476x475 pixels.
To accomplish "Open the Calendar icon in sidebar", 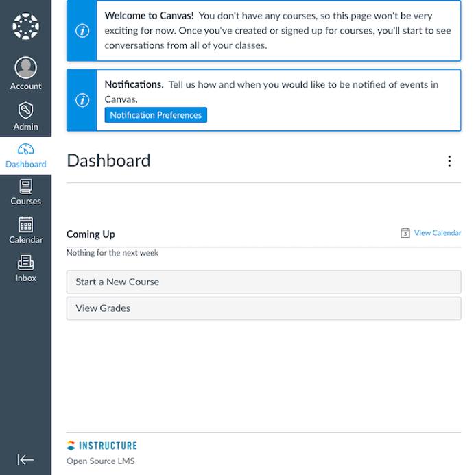I will (x=25, y=225).
